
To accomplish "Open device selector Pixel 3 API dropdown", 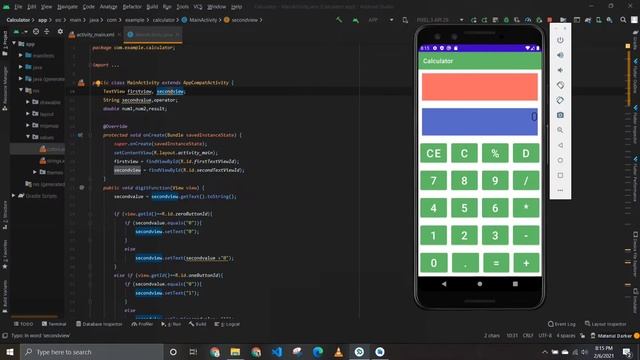I will pyautogui.click(x=440, y=20).
